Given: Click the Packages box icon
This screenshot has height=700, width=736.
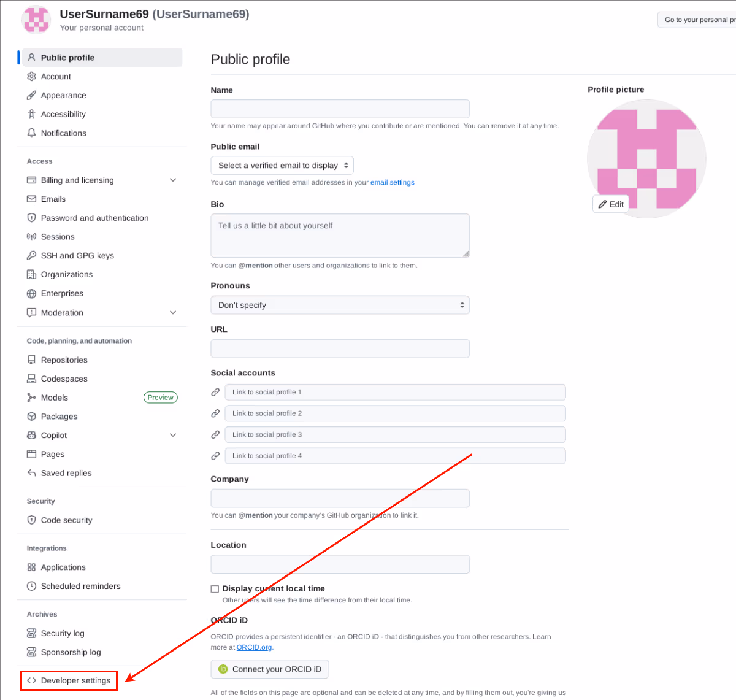Looking at the screenshot, I should pos(31,417).
